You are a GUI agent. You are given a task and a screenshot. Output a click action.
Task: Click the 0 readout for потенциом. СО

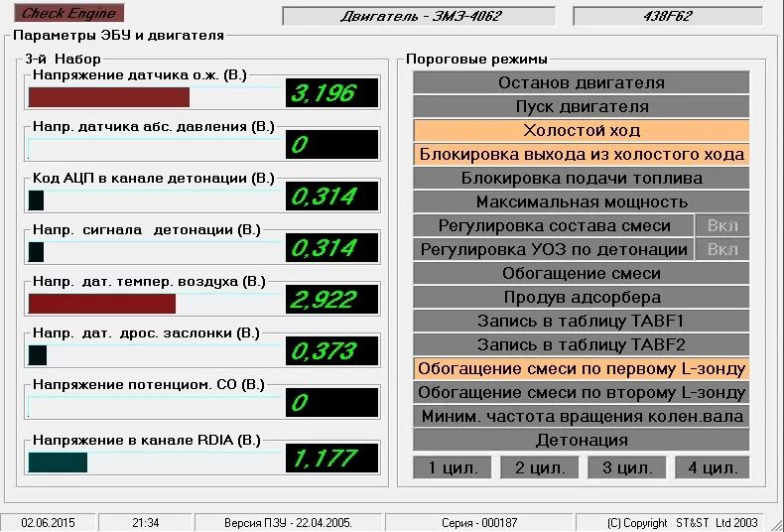click(x=332, y=403)
